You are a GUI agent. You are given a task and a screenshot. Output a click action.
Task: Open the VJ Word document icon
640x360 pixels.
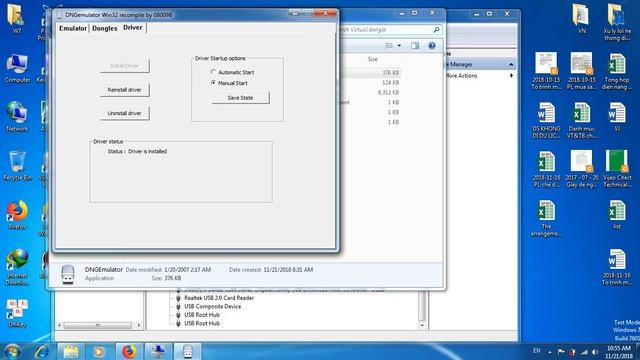tap(617, 117)
